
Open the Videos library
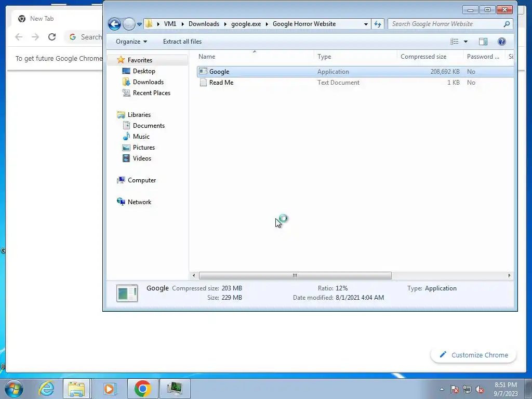142,158
